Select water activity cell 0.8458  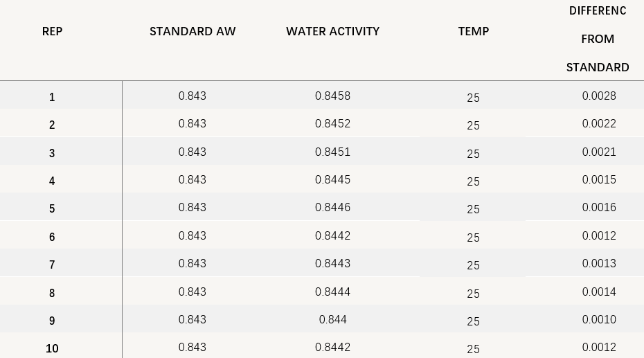(x=332, y=96)
